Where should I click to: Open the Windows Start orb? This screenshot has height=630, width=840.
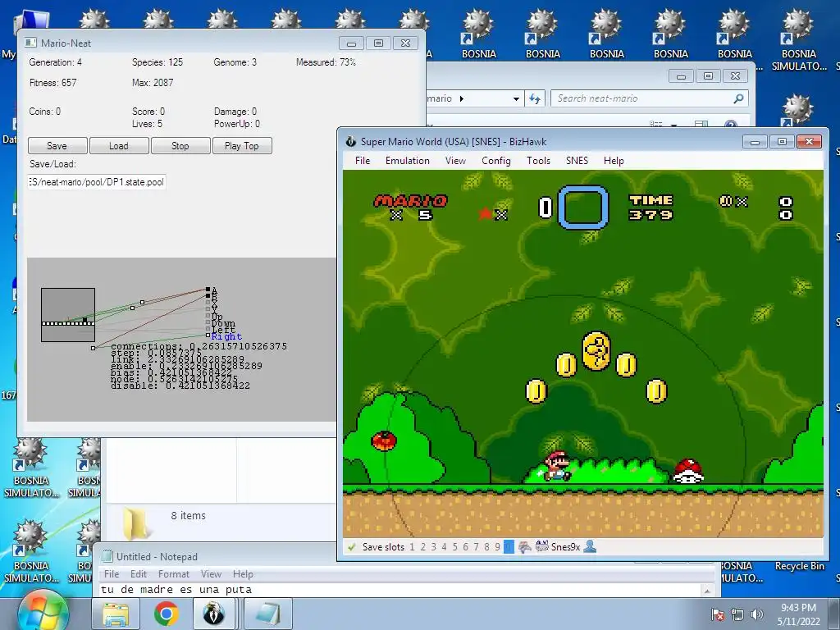pyautogui.click(x=43, y=614)
